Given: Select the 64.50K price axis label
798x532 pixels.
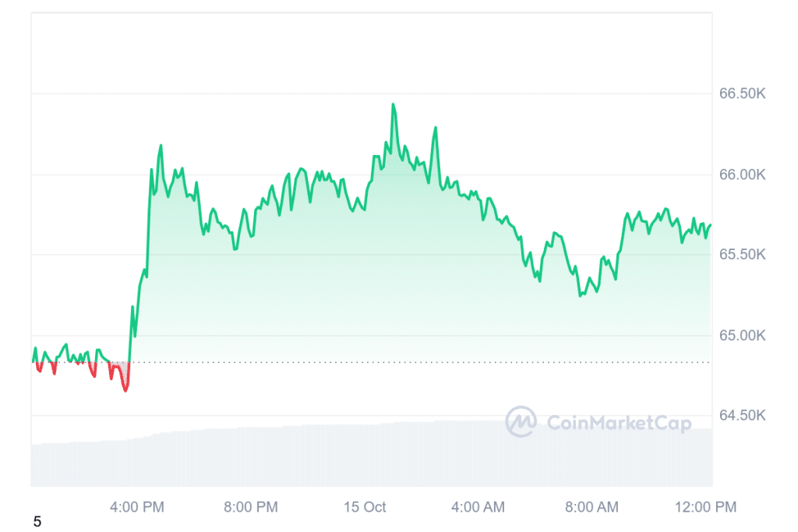Looking at the screenshot, I should [x=742, y=416].
